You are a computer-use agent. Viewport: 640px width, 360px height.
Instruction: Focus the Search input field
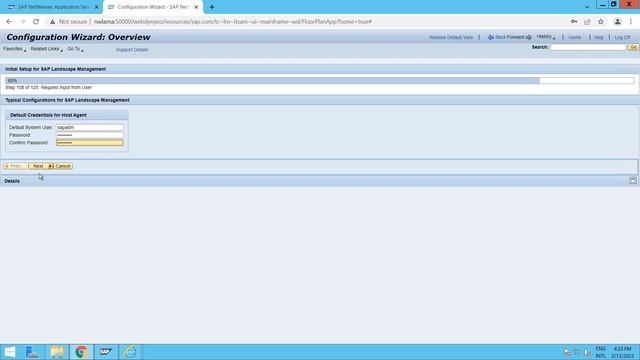(588, 47)
